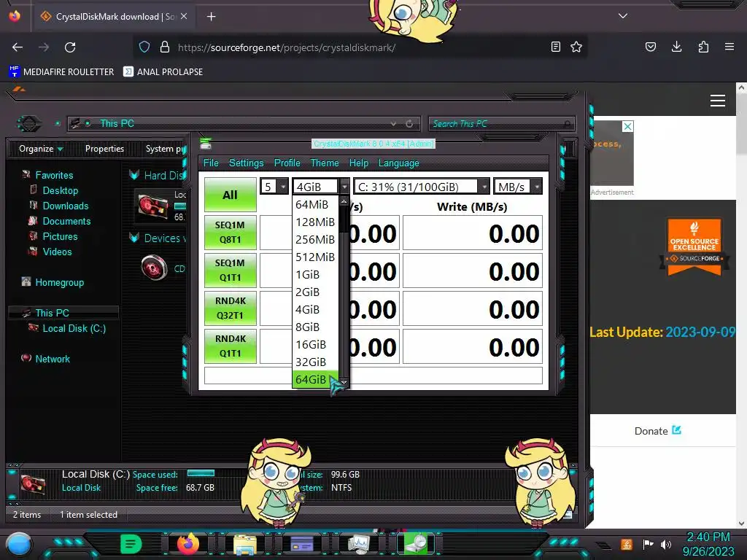The height and width of the screenshot is (560, 747).
Task: Open the Windows Start orb
Action: pyautogui.click(x=18, y=545)
